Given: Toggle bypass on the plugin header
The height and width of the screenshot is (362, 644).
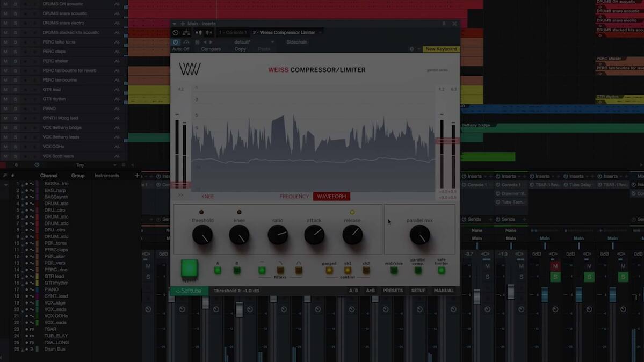Looking at the screenshot, I should (x=175, y=42).
